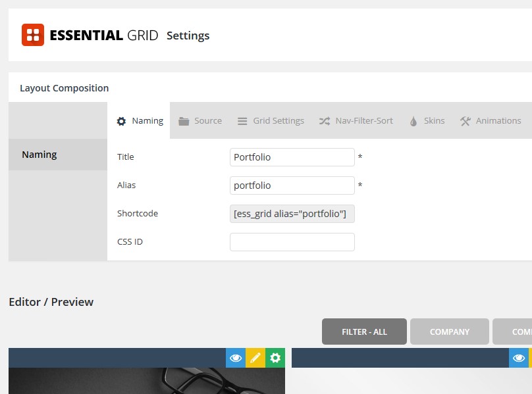Viewport: 532px width, 394px height.
Task: Switch to the Source tab
Action: [x=200, y=121]
